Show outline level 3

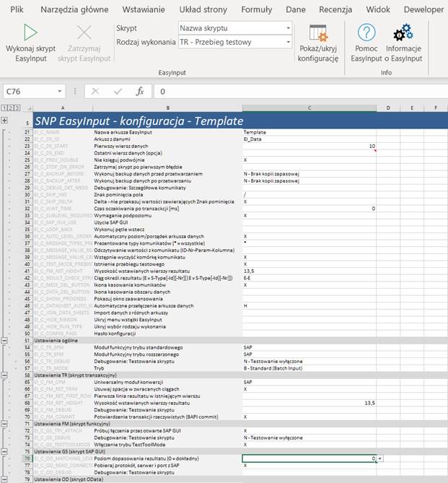[x=17, y=108]
